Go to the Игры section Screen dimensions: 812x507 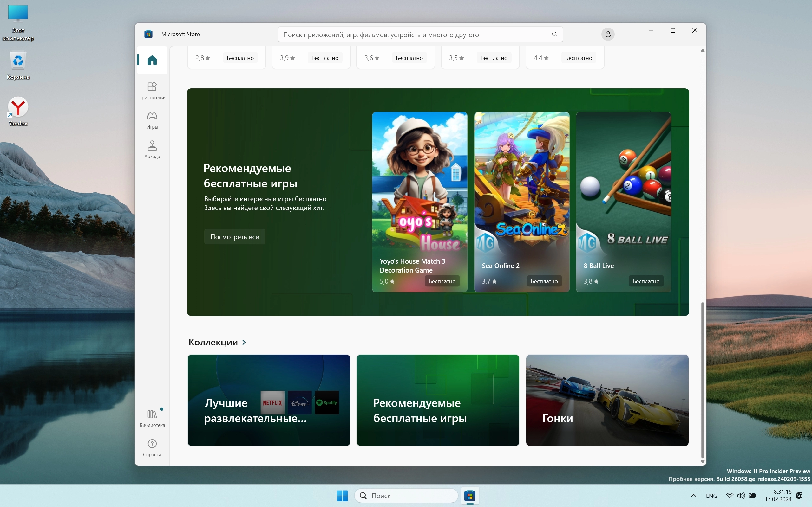152,120
